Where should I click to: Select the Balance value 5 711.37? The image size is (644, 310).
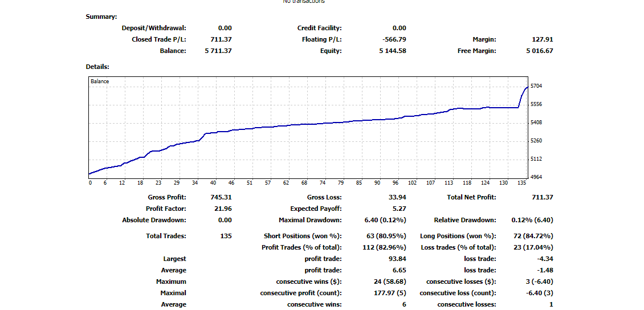[x=218, y=51]
